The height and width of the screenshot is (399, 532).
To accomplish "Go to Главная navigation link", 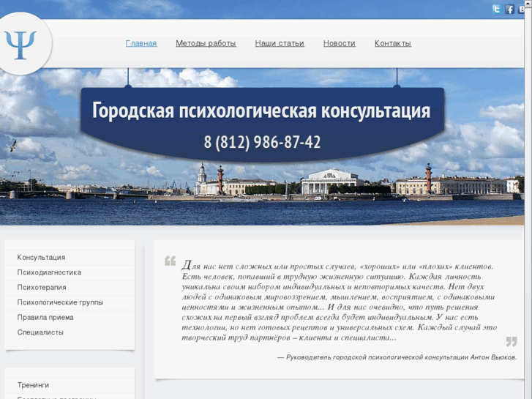I will pos(141,43).
